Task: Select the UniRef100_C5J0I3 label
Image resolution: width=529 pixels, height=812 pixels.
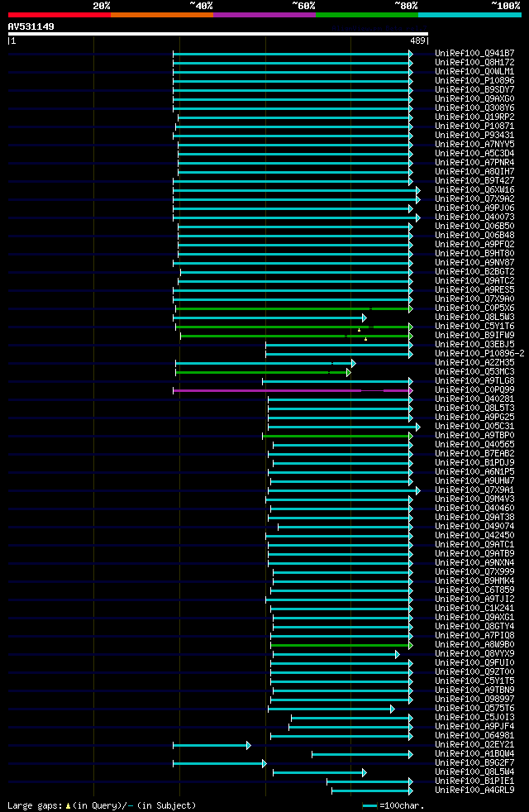Action: 474,717
